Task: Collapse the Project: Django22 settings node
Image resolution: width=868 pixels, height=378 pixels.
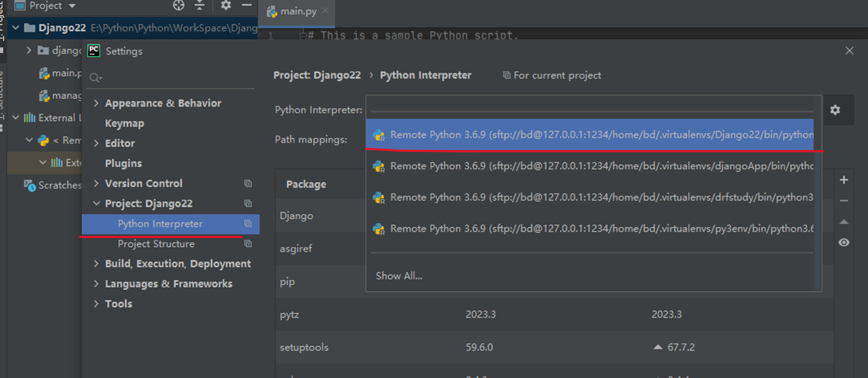Action: (x=96, y=204)
